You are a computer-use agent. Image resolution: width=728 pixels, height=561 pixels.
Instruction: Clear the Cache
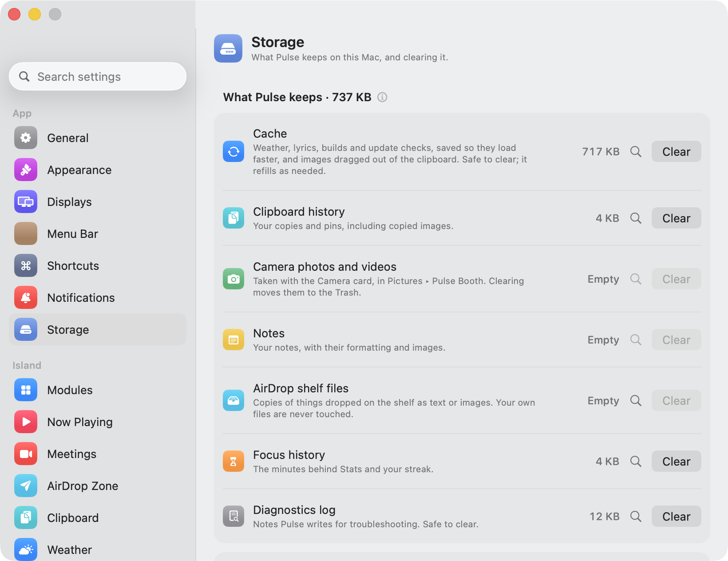tap(676, 151)
